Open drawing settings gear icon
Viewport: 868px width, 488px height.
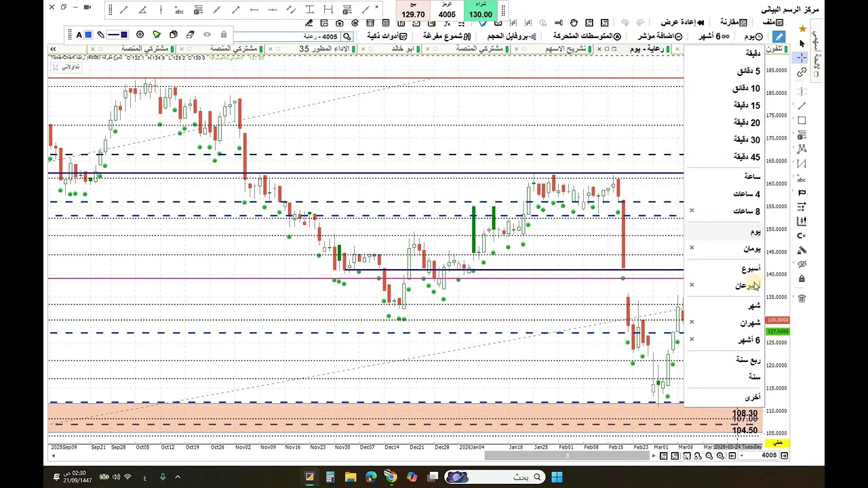click(140, 35)
